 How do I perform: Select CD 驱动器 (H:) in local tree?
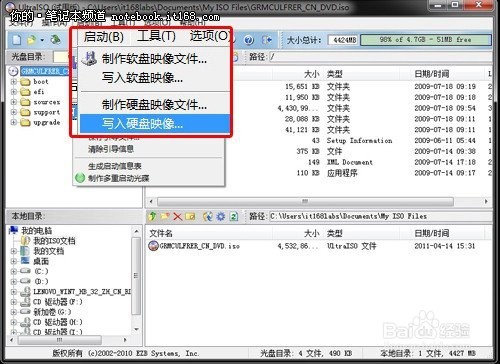tap(58, 322)
